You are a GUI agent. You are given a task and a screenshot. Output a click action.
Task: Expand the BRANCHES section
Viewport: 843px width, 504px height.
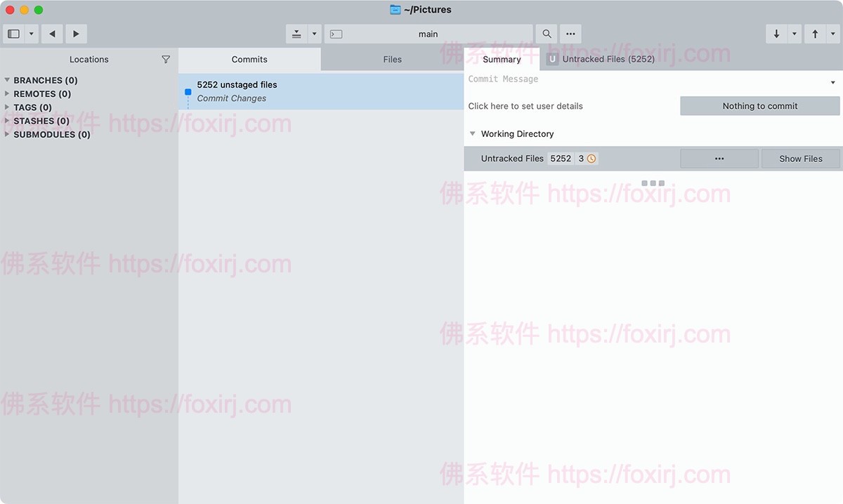pos(7,80)
